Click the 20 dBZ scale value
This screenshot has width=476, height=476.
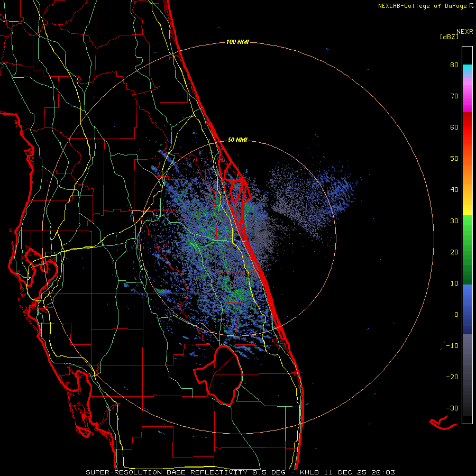(x=454, y=252)
